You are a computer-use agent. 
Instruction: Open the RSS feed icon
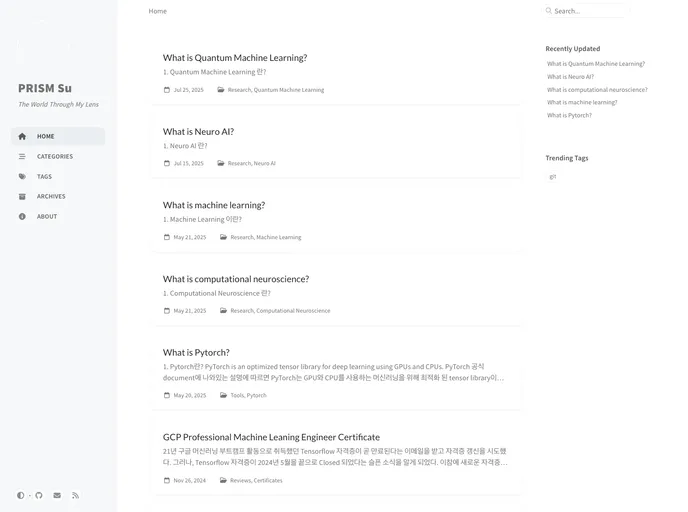coord(75,495)
